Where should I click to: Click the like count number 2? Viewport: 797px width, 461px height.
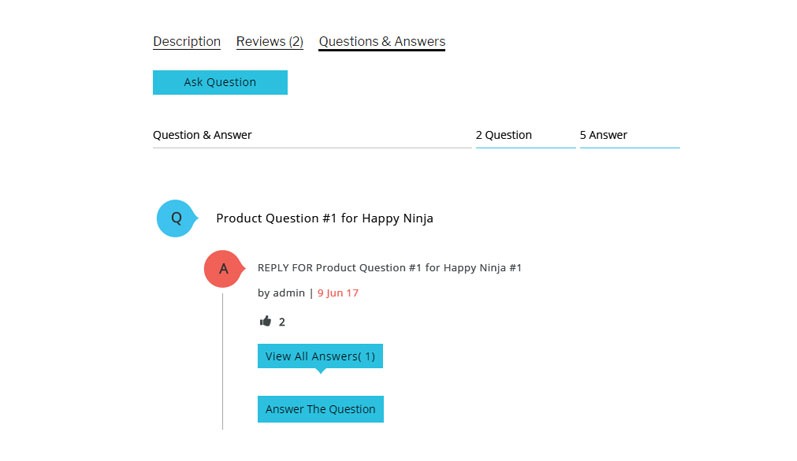pyautogui.click(x=282, y=322)
